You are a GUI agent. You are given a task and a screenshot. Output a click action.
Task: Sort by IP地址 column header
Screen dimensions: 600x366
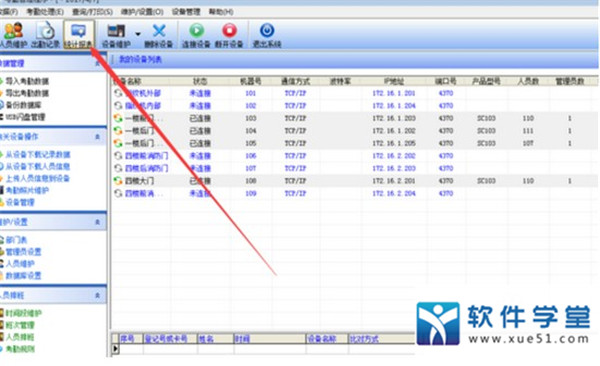tap(394, 81)
